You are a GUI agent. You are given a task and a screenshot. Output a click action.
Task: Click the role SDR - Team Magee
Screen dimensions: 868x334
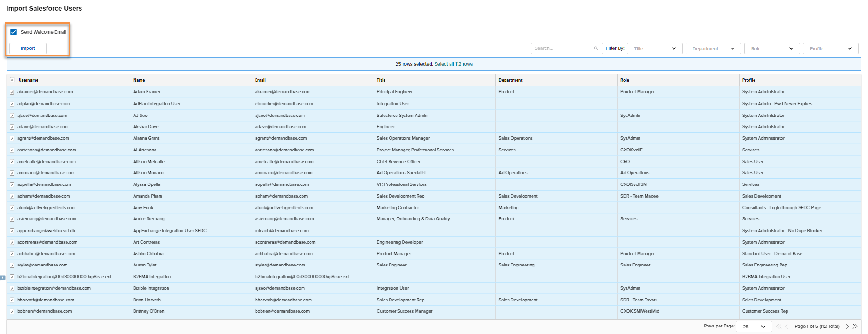[x=639, y=196]
